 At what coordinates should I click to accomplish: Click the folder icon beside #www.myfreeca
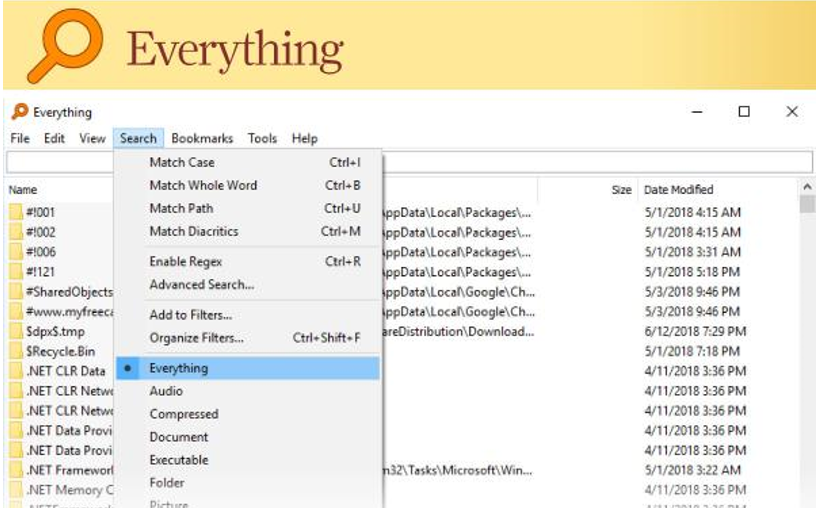click(x=16, y=311)
